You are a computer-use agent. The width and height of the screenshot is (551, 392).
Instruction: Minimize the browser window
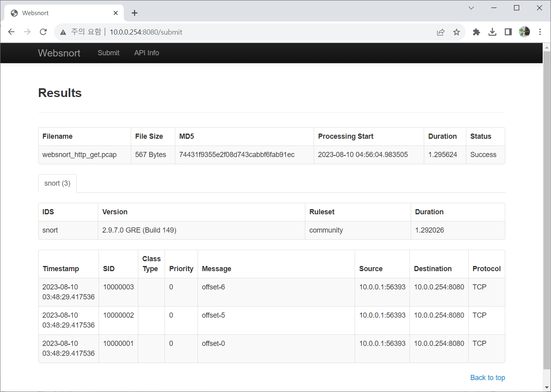click(494, 8)
